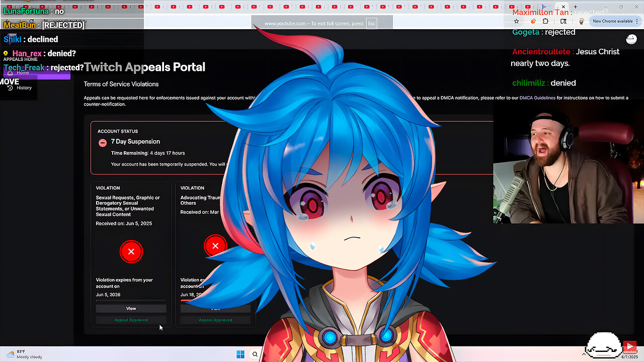The height and width of the screenshot is (362, 644).
Task: Click the Time Remaining: 4 days 17 hours text
Action: tap(148, 153)
